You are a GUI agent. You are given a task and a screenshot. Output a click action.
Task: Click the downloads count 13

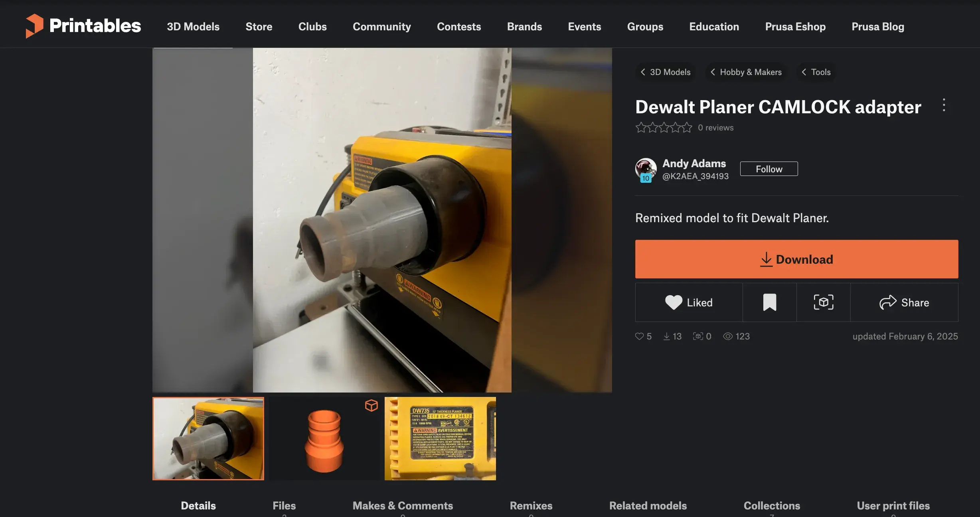point(672,336)
